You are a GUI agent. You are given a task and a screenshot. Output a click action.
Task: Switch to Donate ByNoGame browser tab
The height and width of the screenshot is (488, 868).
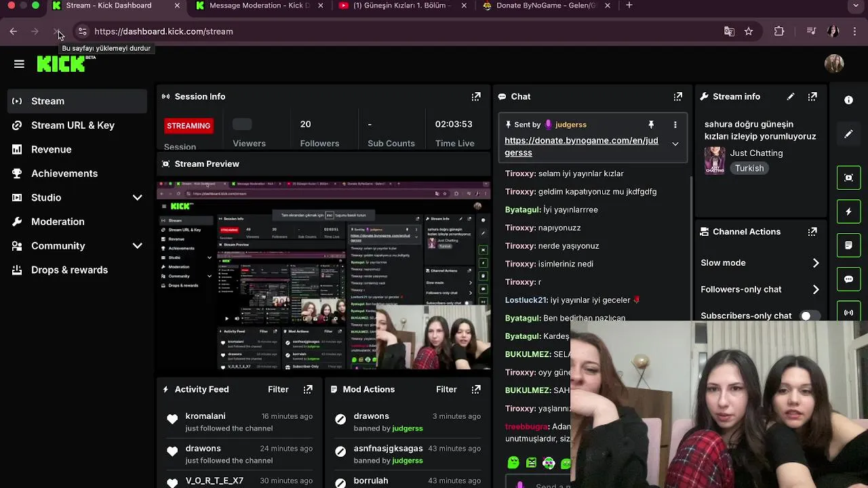coord(546,5)
